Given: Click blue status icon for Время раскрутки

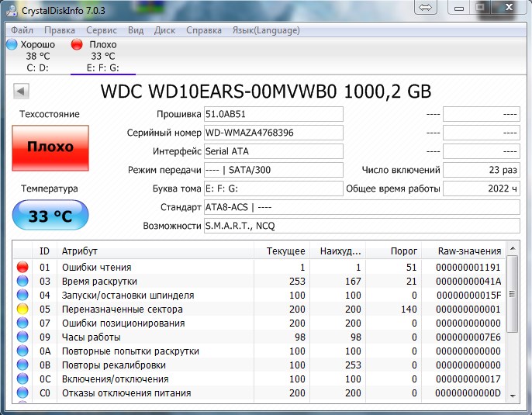Looking at the screenshot, I should coord(22,281).
